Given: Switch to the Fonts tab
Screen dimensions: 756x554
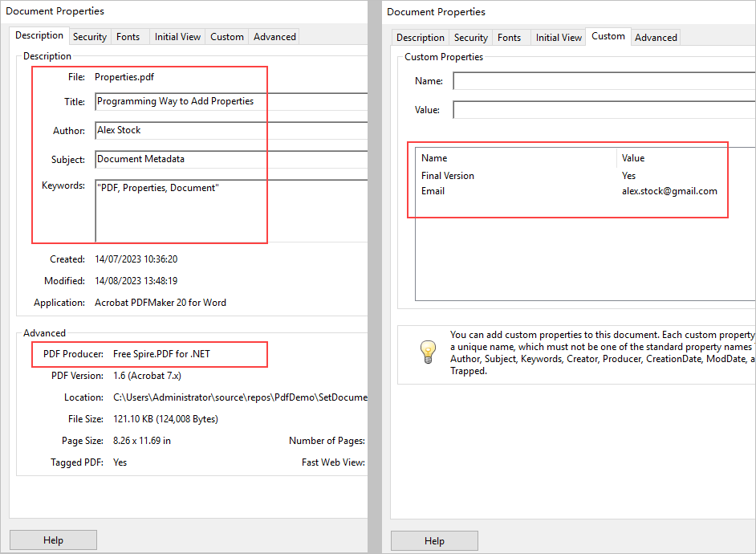Looking at the screenshot, I should pyautogui.click(x=128, y=35).
